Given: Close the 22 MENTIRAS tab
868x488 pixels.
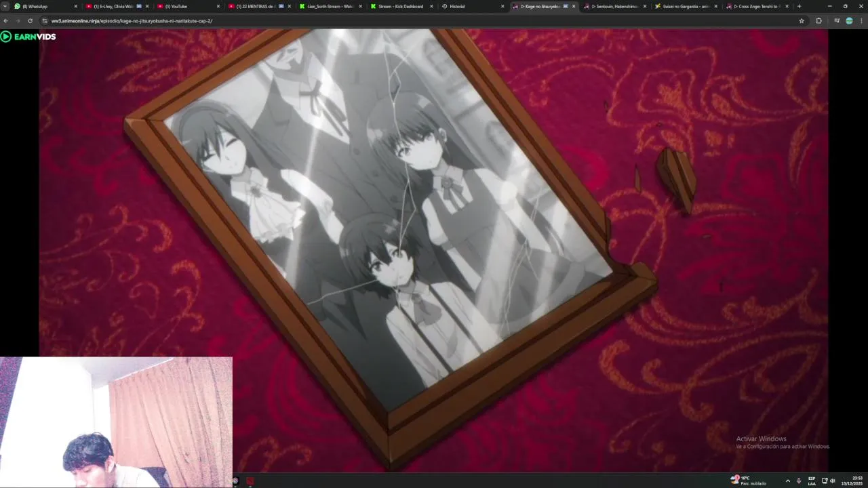Looking at the screenshot, I should point(290,6).
